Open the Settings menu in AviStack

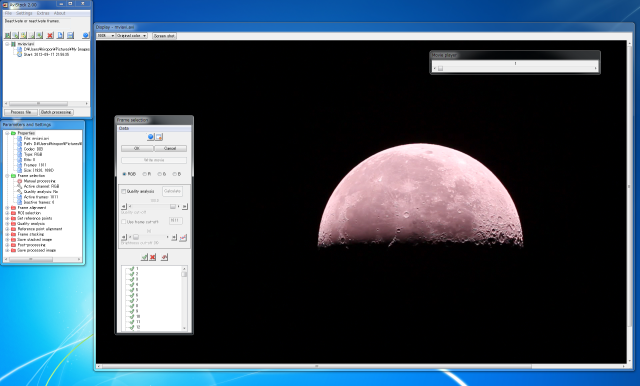pyautogui.click(x=24, y=13)
